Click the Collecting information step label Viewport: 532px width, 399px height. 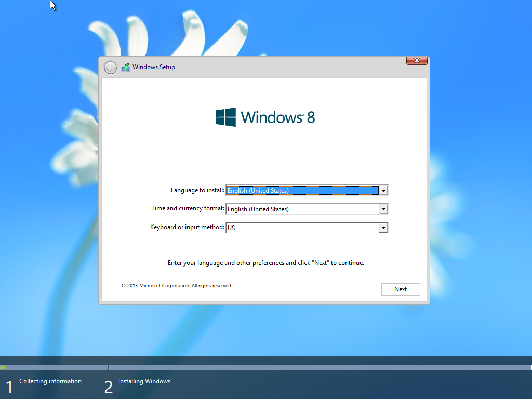point(50,381)
